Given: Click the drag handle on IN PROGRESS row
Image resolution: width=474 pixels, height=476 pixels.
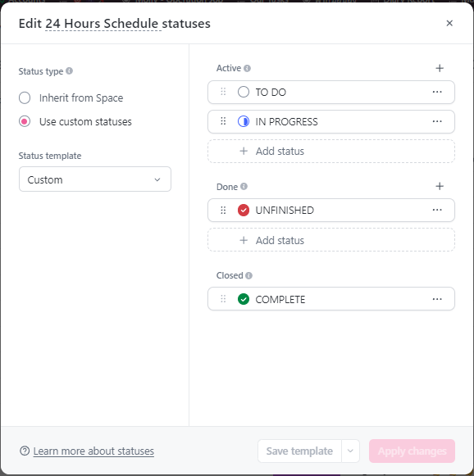Looking at the screenshot, I should (223, 121).
